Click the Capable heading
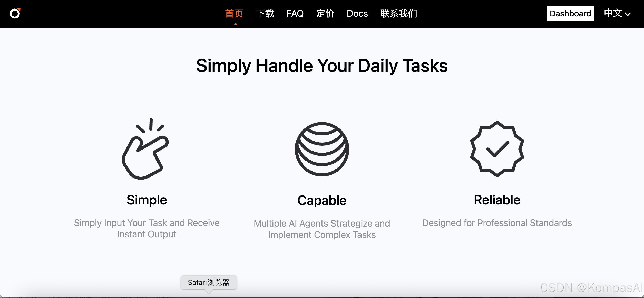 [x=322, y=200]
